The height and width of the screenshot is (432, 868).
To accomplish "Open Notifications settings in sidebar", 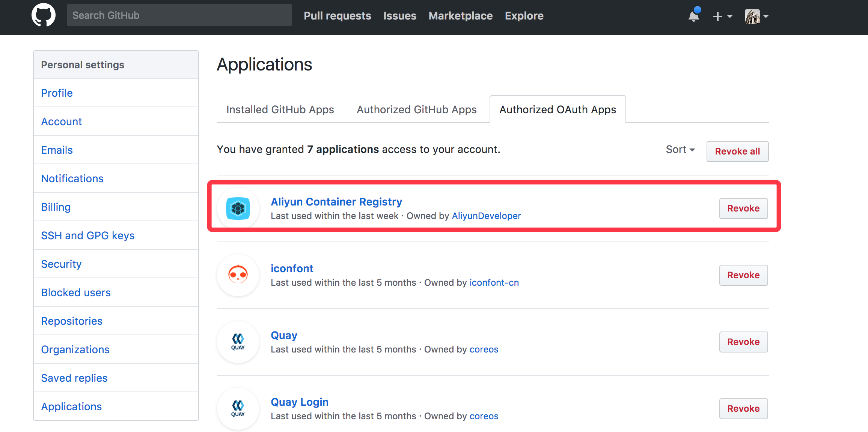I will coord(116,178).
